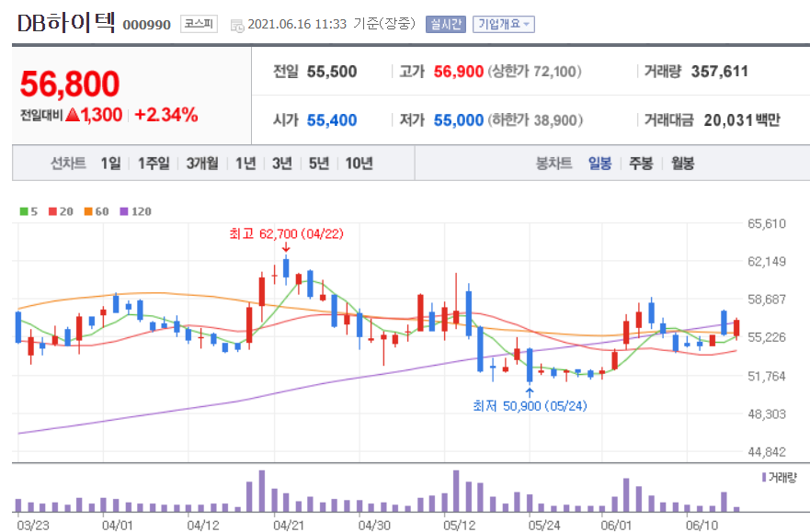Click the 하한가 38,900 text

click(x=535, y=120)
